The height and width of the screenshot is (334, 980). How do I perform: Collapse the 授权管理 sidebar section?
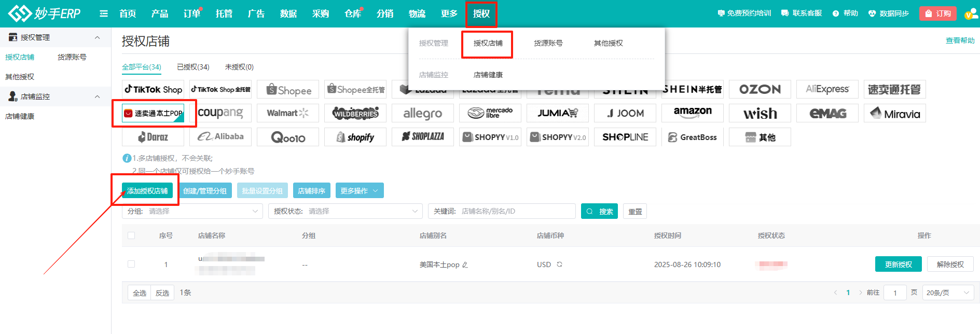click(97, 37)
